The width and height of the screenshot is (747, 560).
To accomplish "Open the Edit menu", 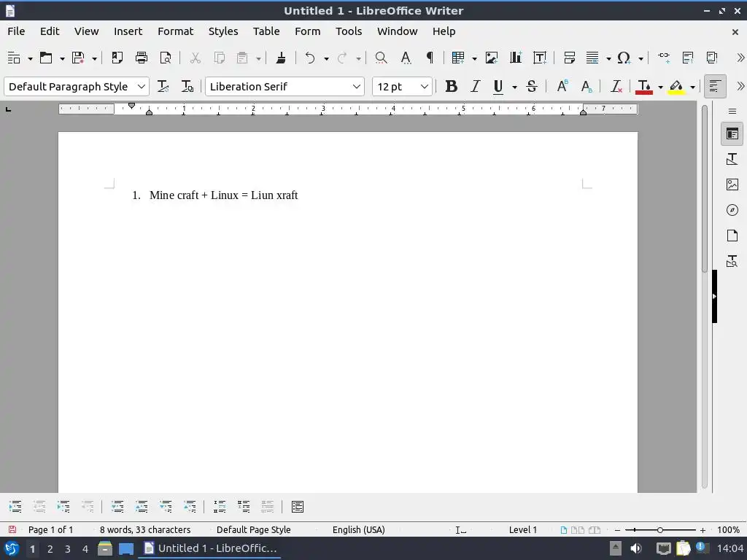I will click(x=50, y=31).
